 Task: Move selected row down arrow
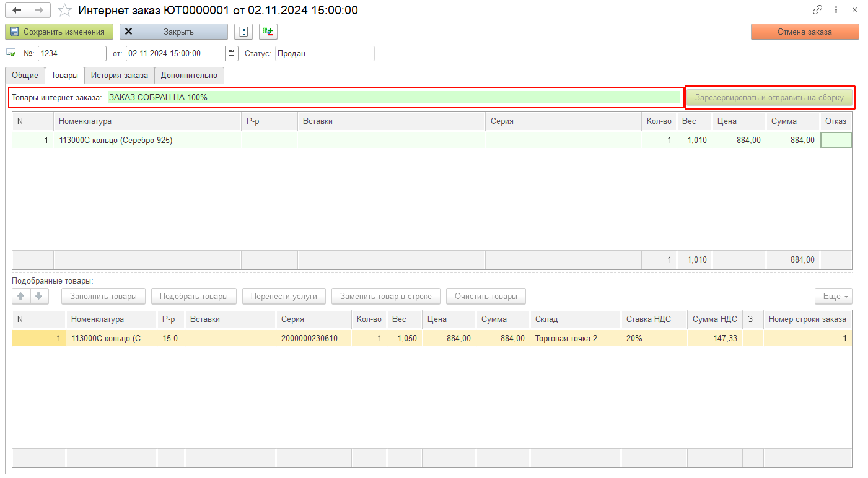coord(39,296)
